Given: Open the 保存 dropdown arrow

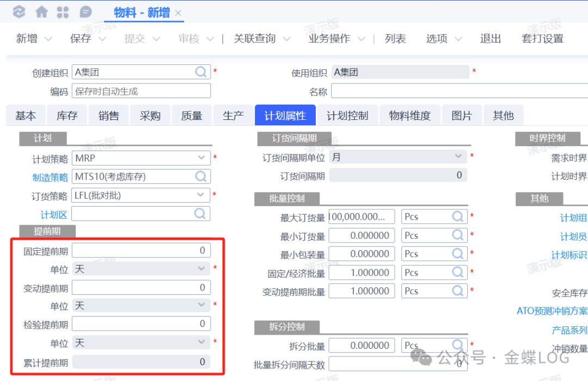Looking at the screenshot, I should (x=102, y=39).
